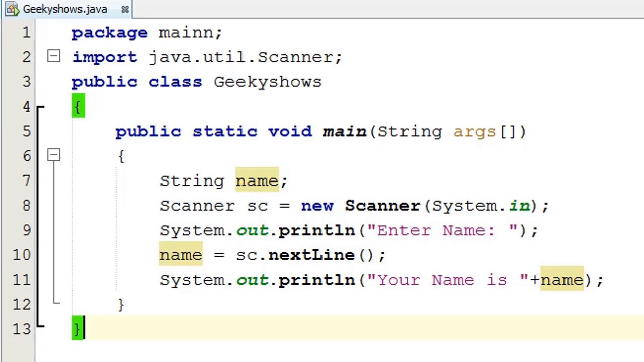The height and width of the screenshot is (362, 644).
Task: Click line number 13 in the gutter
Action: pos(22,329)
